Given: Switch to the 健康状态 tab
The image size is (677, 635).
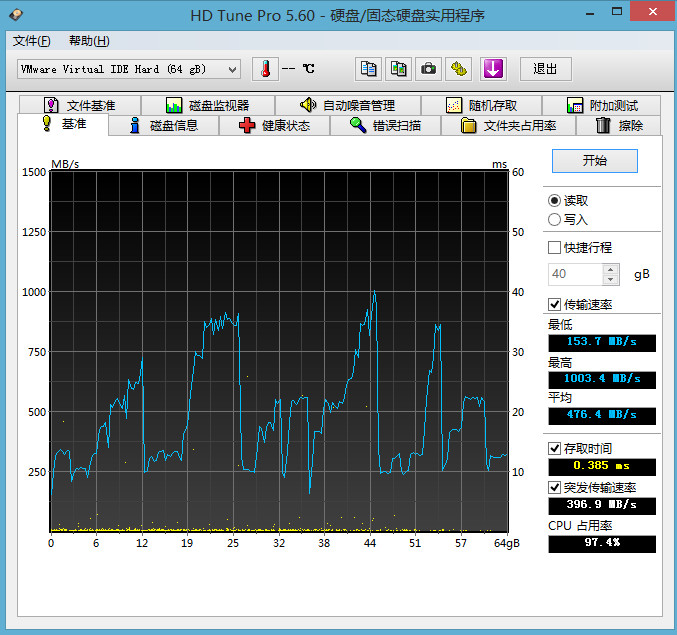Looking at the screenshot, I should (275, 126).
